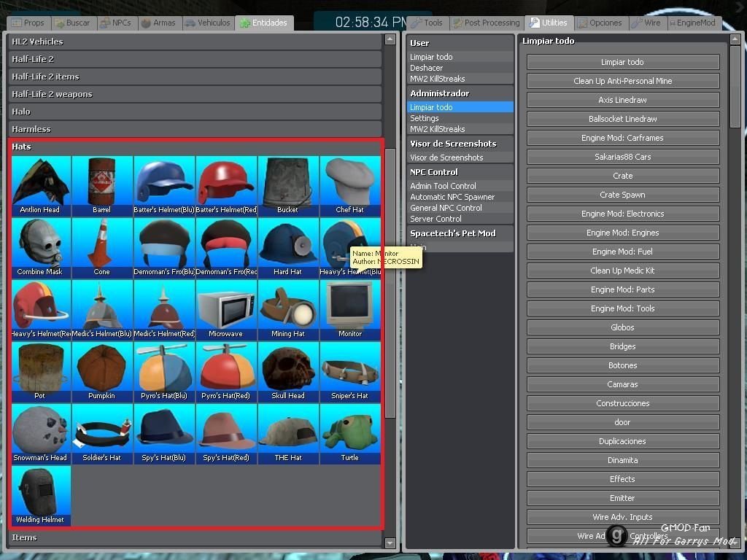Click the entities list scroll-up arrow
Image resolution: width=747 pixels, height=560 pixels.
(390, 39)
